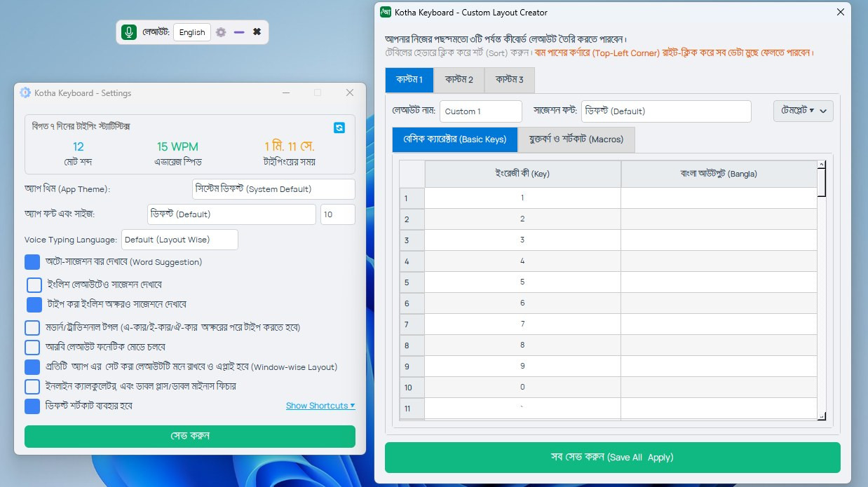The image size is (868, 487).
Task: Click Kotha Keyboard Settings window title icon
Action: click(x=25, y=92)
